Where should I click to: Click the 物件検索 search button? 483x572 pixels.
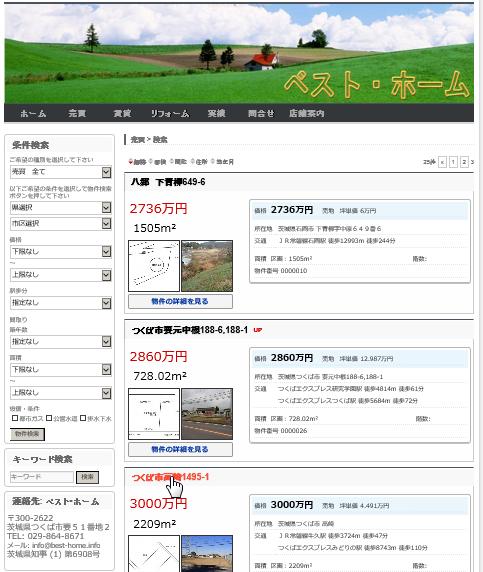click(27, 434)
